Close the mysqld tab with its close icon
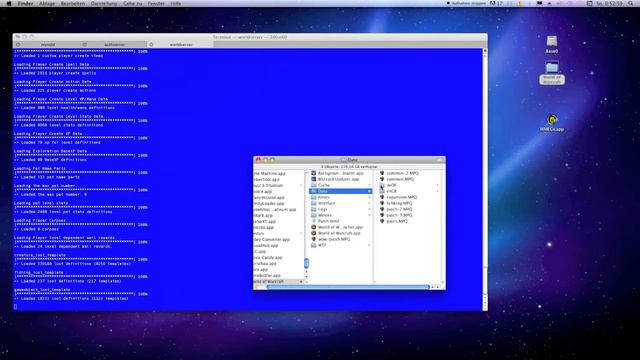 pos(18,44)
